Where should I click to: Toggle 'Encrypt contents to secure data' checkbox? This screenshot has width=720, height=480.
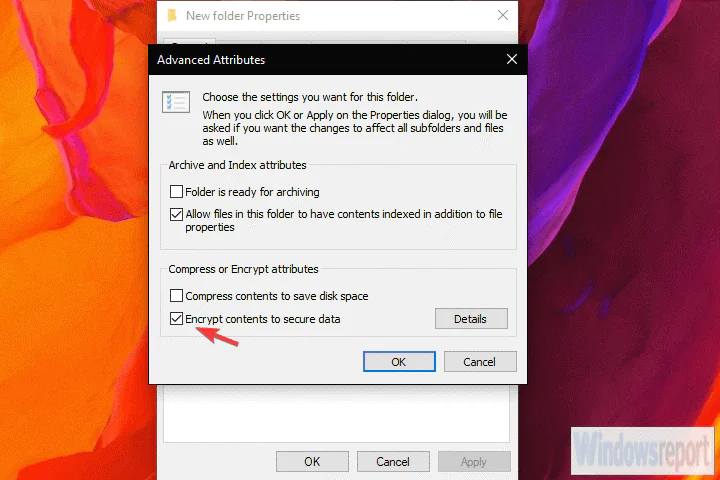pos(176,318)
